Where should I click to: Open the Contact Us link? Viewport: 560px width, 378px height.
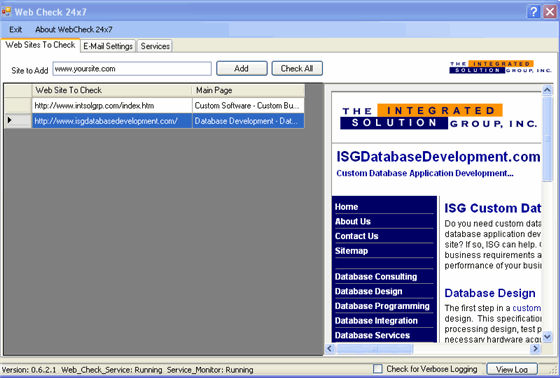356,236
